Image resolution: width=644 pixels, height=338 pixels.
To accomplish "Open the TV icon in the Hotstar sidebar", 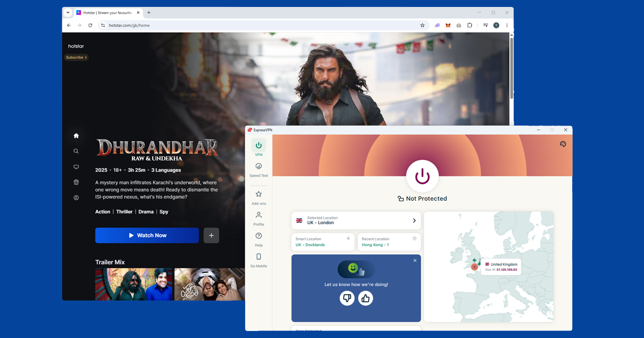I will point(76,167).
